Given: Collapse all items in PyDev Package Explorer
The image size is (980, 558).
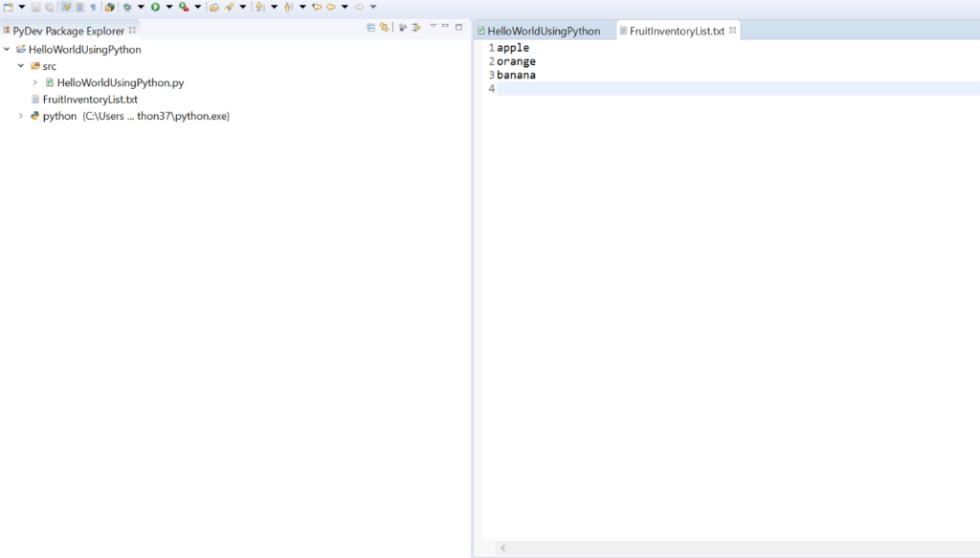Looking at the screenshot, I should (x=371, y=27).
